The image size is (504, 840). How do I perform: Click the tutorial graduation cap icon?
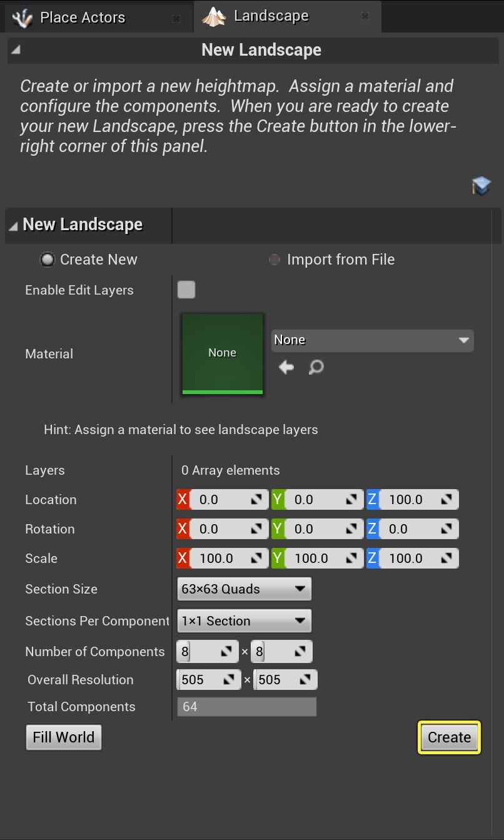click(481, 186)
